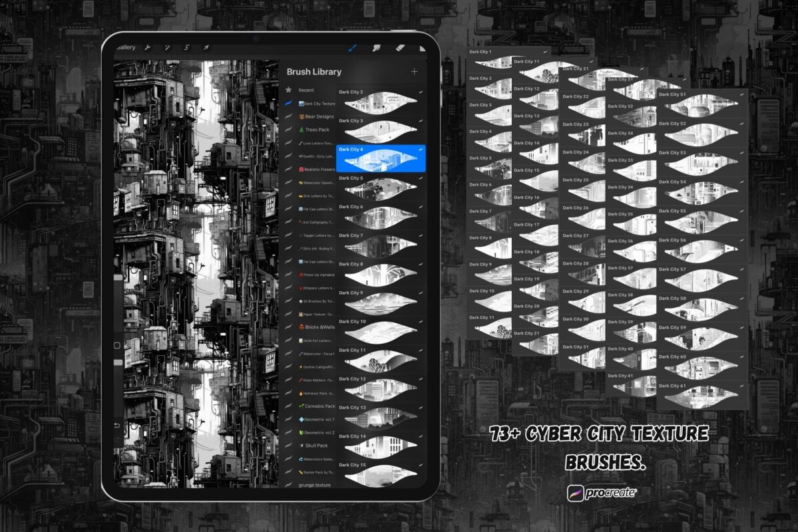Select the Paint brush tool
This screenshot has width=798, height=532.
(351, 48)
